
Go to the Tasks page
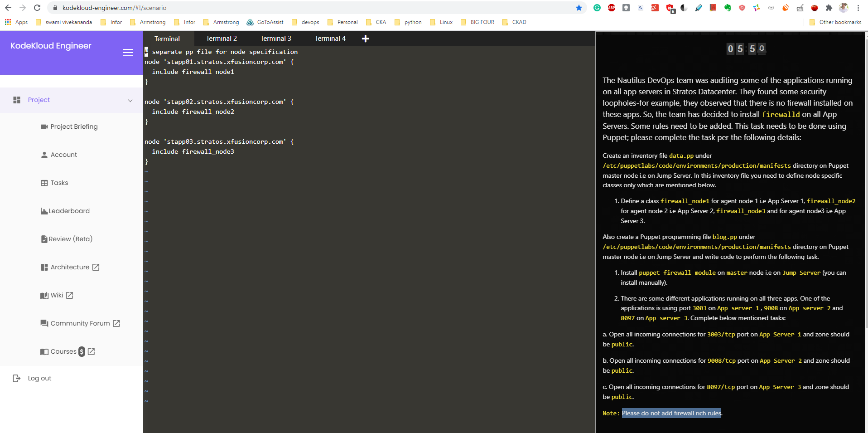click(59, 183)
